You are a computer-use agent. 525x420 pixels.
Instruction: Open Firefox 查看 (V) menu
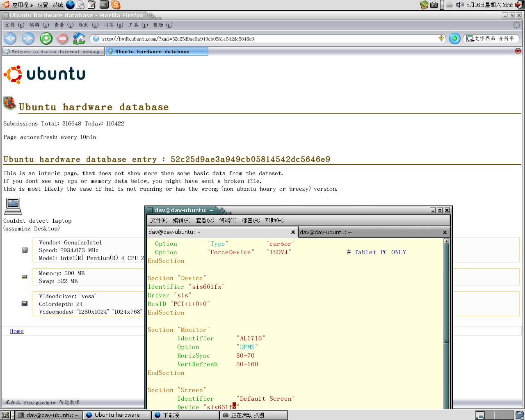tap(64, 25)
